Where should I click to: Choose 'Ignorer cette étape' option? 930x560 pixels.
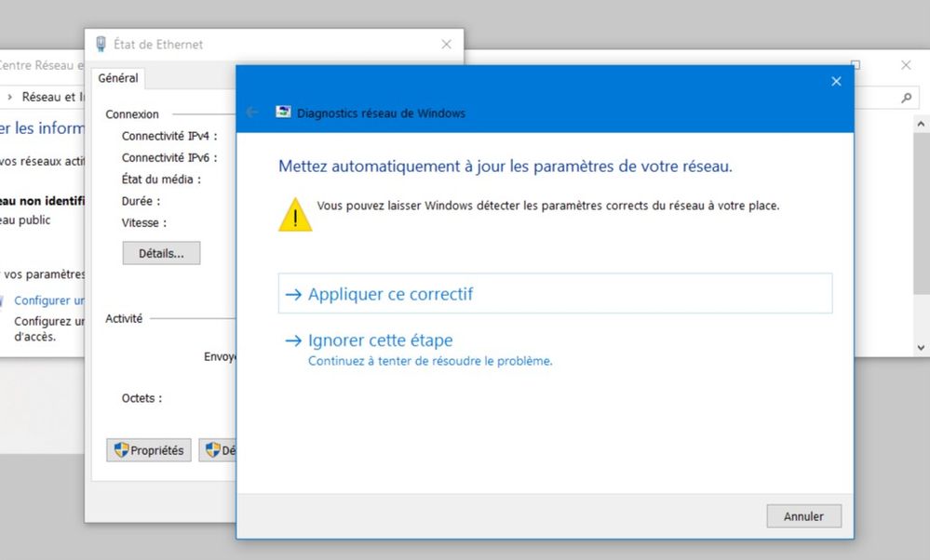(x=380, y=340)
